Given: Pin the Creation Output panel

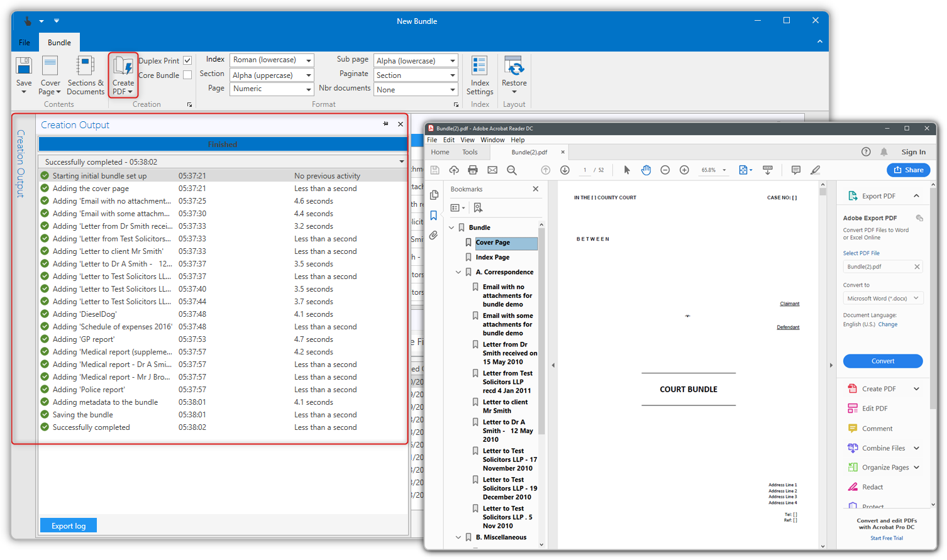Looking at the screenshot, I should pos(385,124).
